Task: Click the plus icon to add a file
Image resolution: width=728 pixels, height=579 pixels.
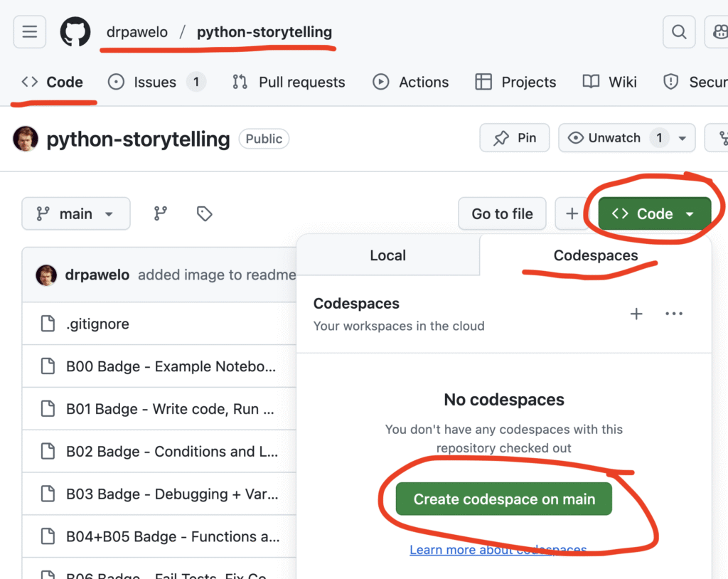Action: [572, 213]
